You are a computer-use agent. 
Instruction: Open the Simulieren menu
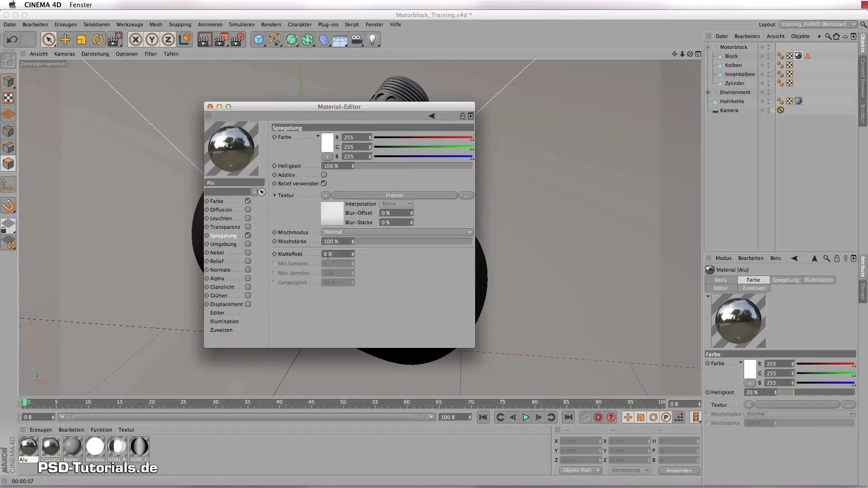(x=241, y=24)
